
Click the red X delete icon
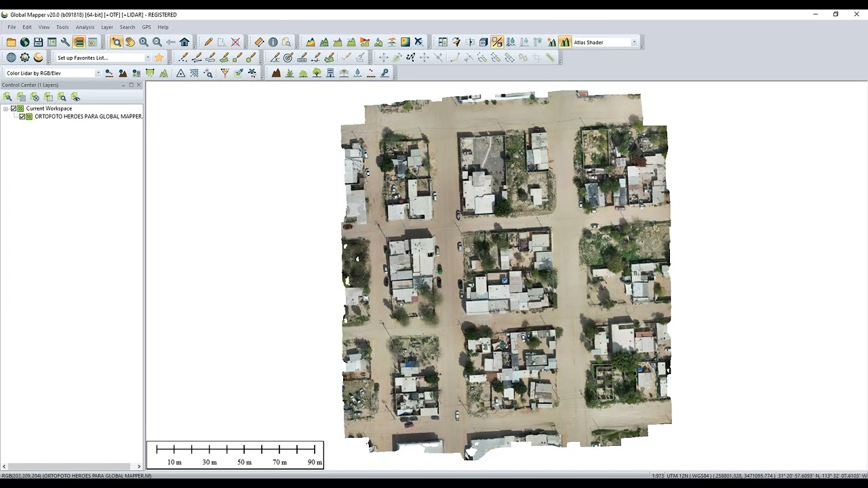click(235, 42)
